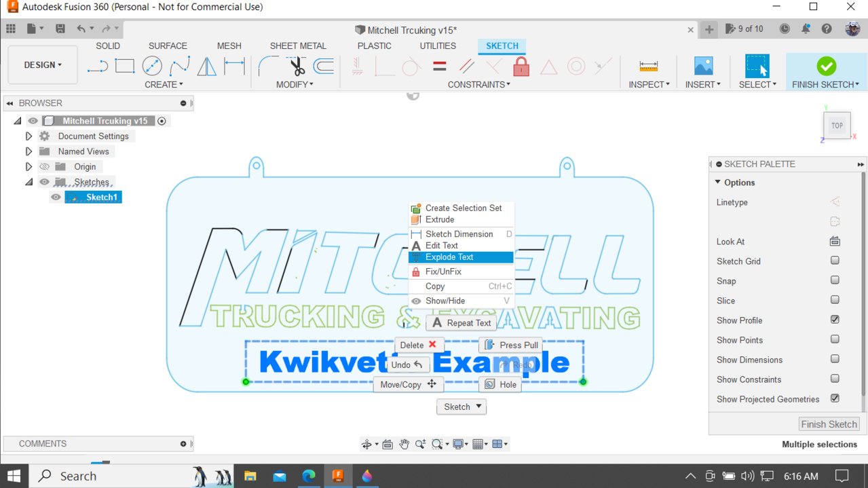
Task: Enable the Show Constraints checkbox
Action: [x=835, y=379]
